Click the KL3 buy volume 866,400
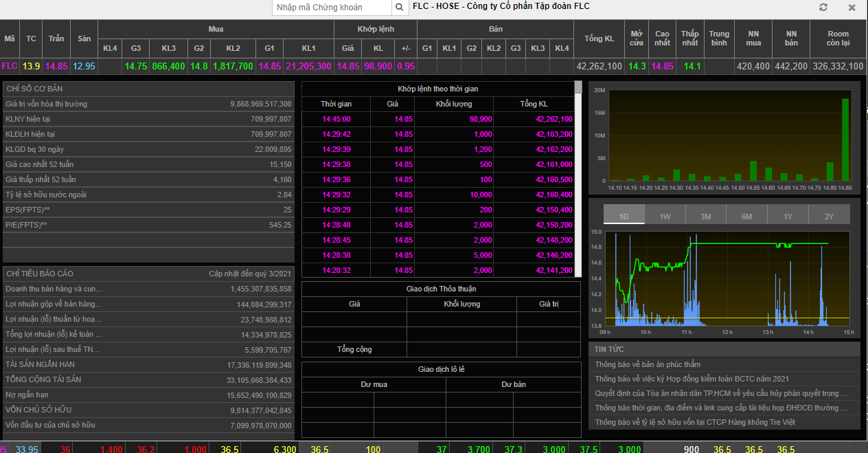 tap(169, 67)
